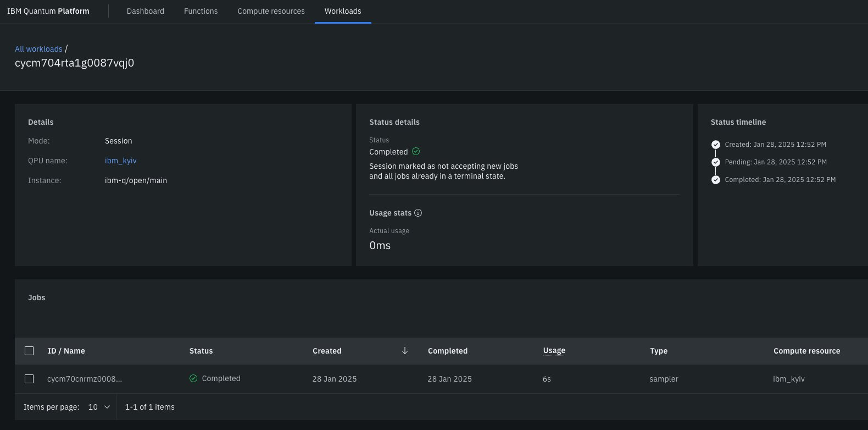Click the Session mode value
The image size is (868, 430).
[x=119, y=141]
